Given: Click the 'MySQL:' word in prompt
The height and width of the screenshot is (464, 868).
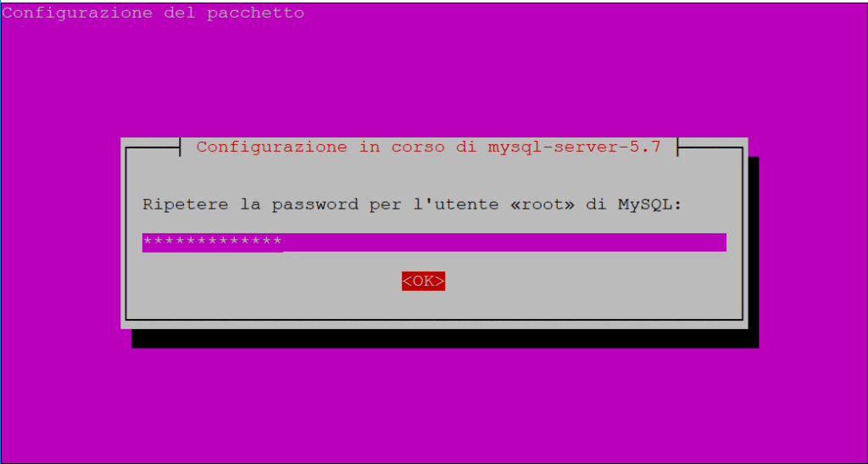Looking at the screenshot, I should point(648,204).
